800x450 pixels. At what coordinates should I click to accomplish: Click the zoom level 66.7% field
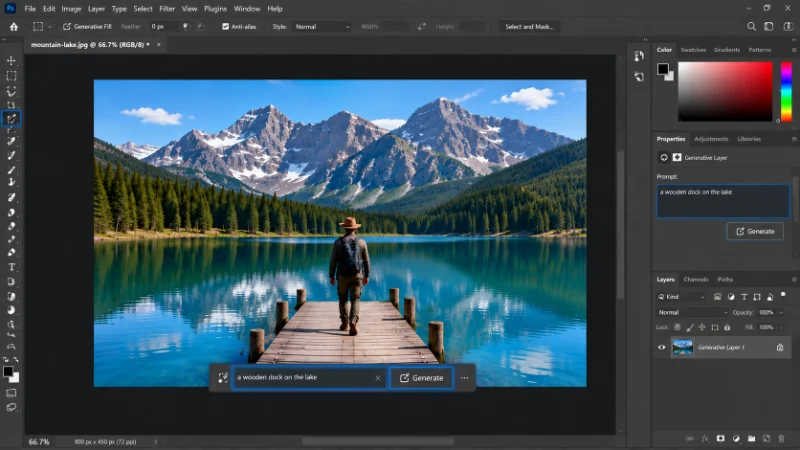pos(39,442)
